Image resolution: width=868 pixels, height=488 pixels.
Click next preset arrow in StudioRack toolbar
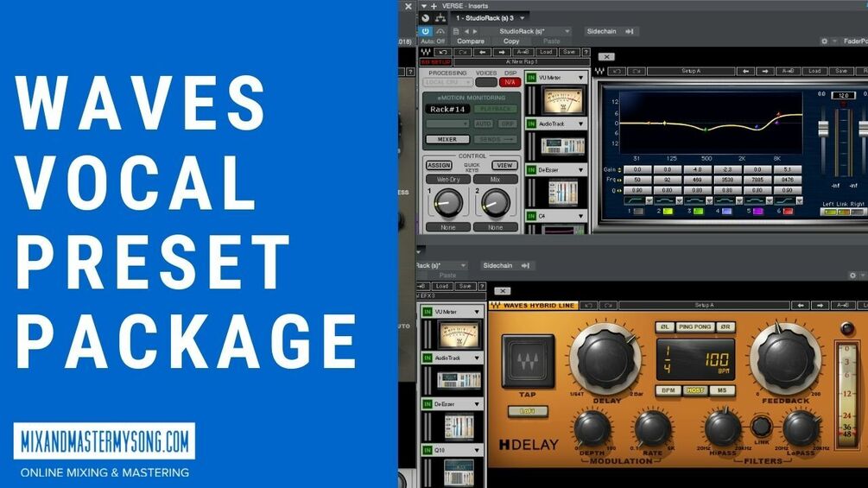tap(502, 52)
